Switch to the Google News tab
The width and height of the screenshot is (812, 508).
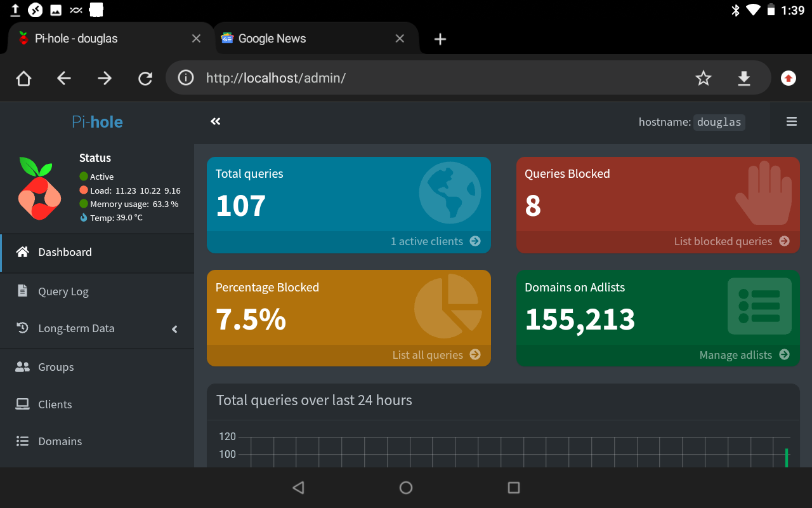[x=316, y=39]
